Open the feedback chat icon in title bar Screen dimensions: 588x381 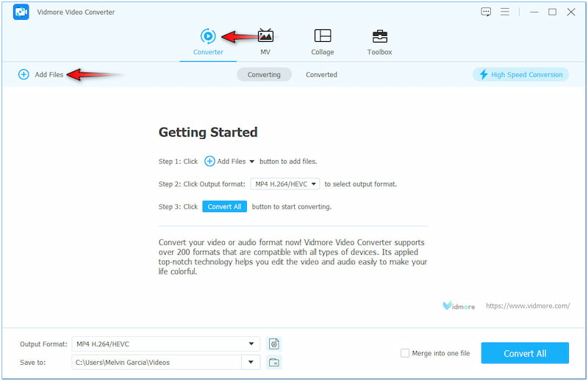point(486,12)
